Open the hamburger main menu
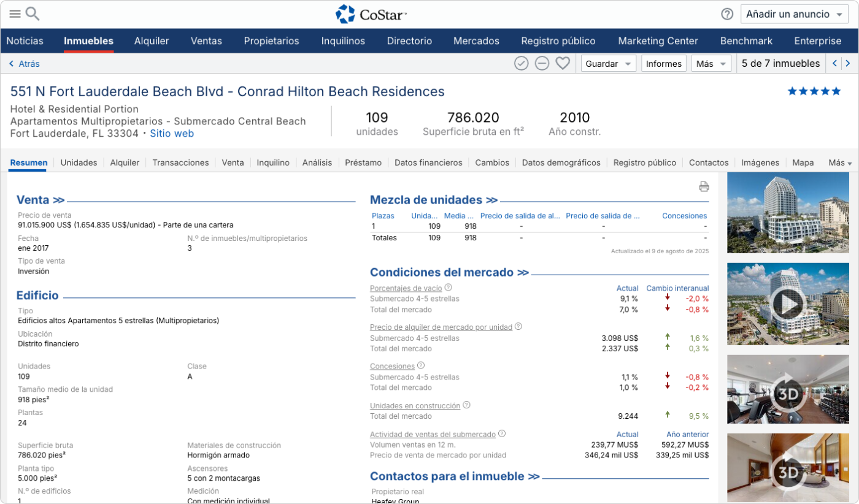The width and height of the screenshot is (859, 504). point(15,14)
